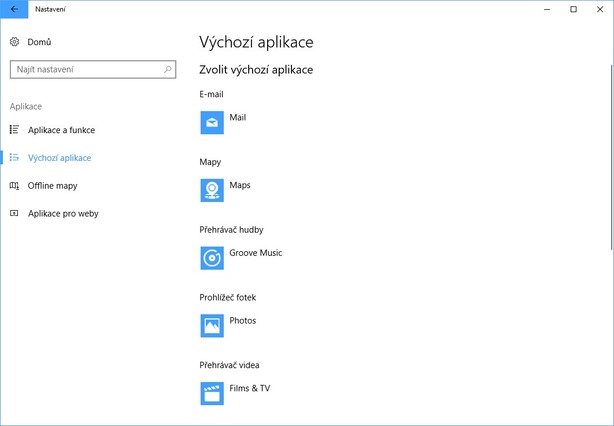Click the Maps app icon
The width and height of the screenshot is (614, 426).
click(212, 190)
